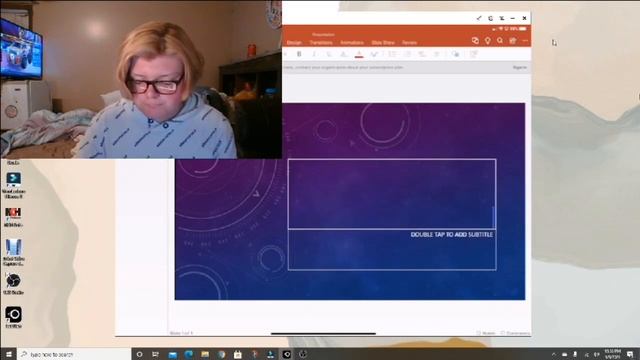Open the blue screen capture desktop shortcut
640x360 pixels.
(x=13, y=252)
